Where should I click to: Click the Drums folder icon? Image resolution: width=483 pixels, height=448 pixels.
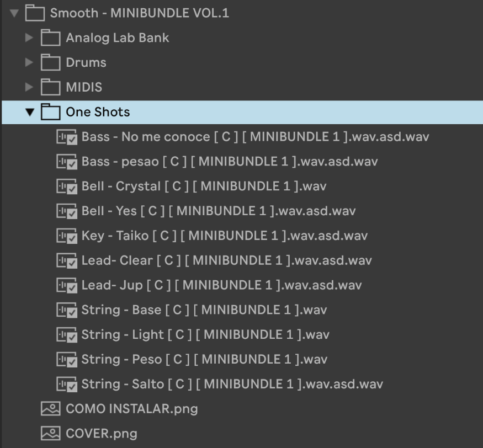click(x=51, y=62)
